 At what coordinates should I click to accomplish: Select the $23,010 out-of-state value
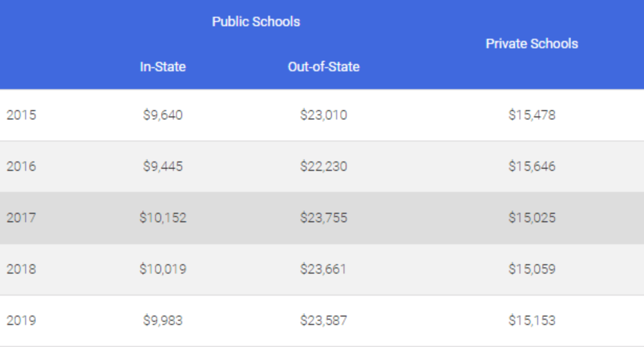pos(324,115)
